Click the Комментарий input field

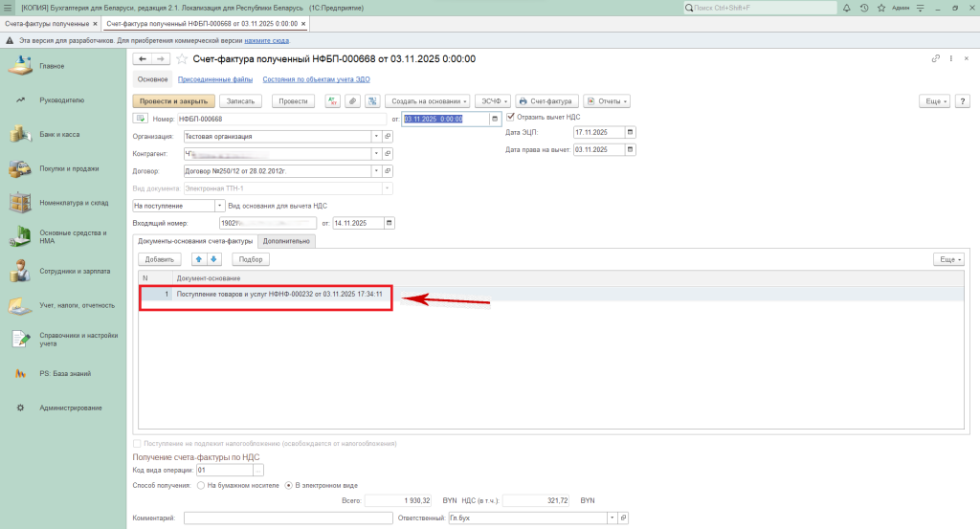tap(287, 518)
